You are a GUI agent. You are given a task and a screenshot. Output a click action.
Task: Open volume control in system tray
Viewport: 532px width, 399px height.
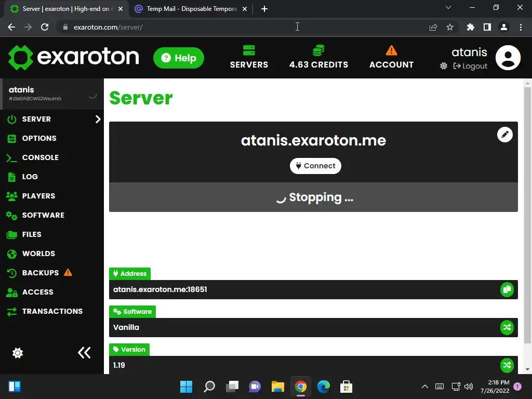point(469,387)
